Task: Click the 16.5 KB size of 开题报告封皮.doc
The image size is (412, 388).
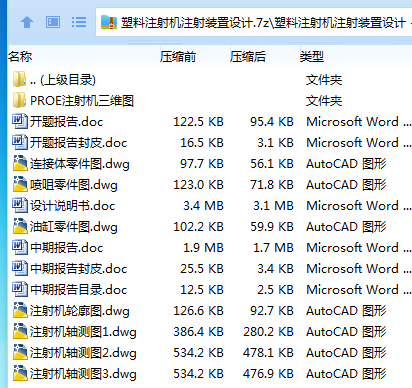Action: 202,143
